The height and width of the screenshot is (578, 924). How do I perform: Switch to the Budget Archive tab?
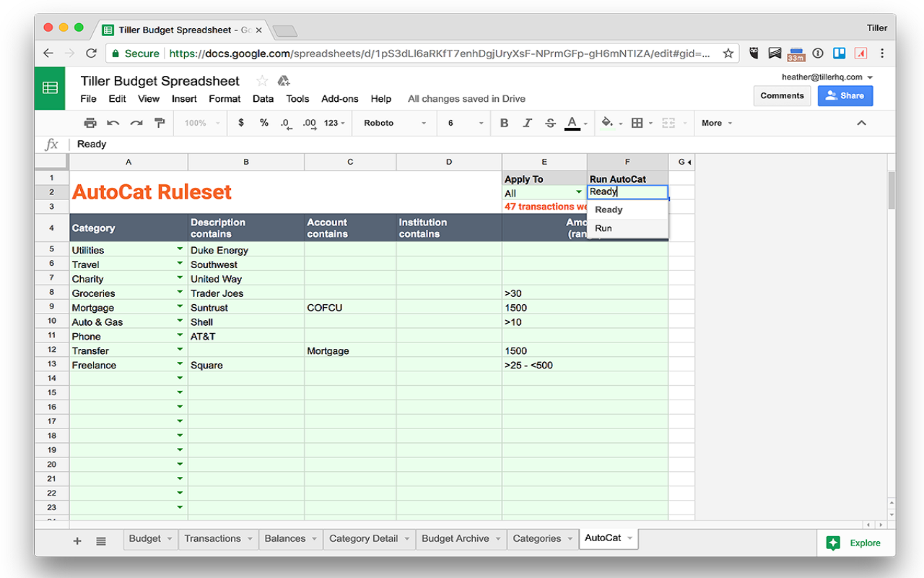click(x=461, y=539)
